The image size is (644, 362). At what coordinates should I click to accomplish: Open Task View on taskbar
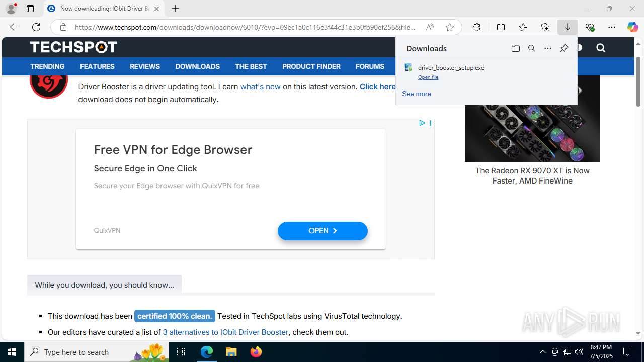pos(181,352)
